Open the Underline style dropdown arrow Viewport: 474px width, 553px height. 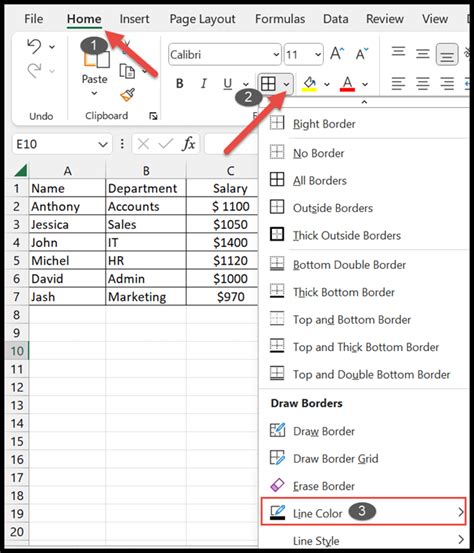click(x=246, y=84)
